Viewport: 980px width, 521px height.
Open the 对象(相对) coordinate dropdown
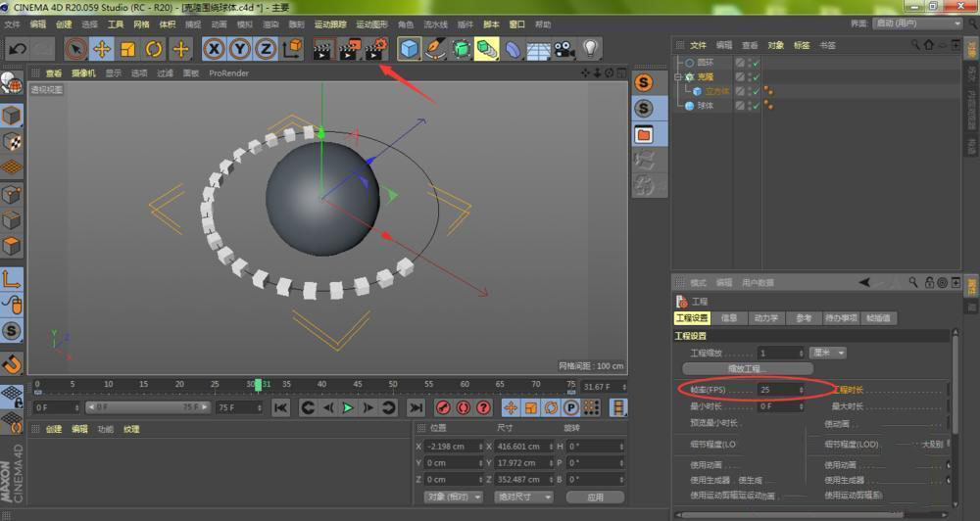point(453,497)
